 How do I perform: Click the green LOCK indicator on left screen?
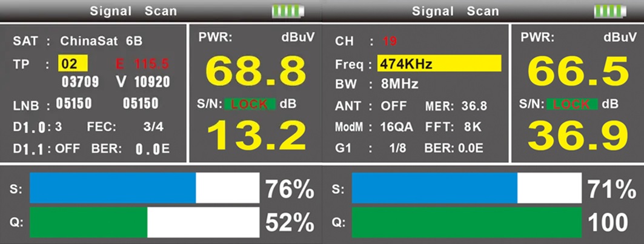[250, 104]
